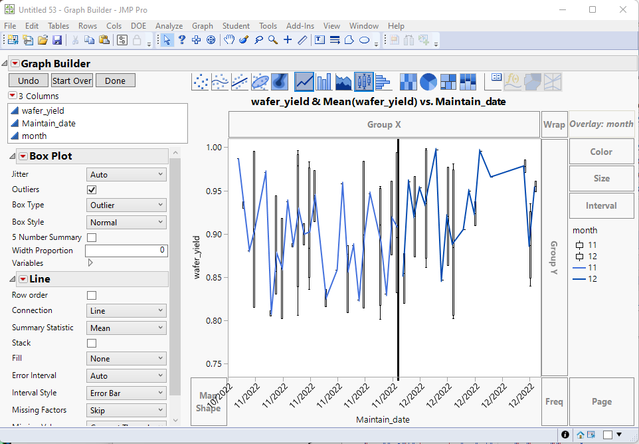Activate the Grabber hand tool
This screenshot has width=639, height=444.
(x=229, y=40)
